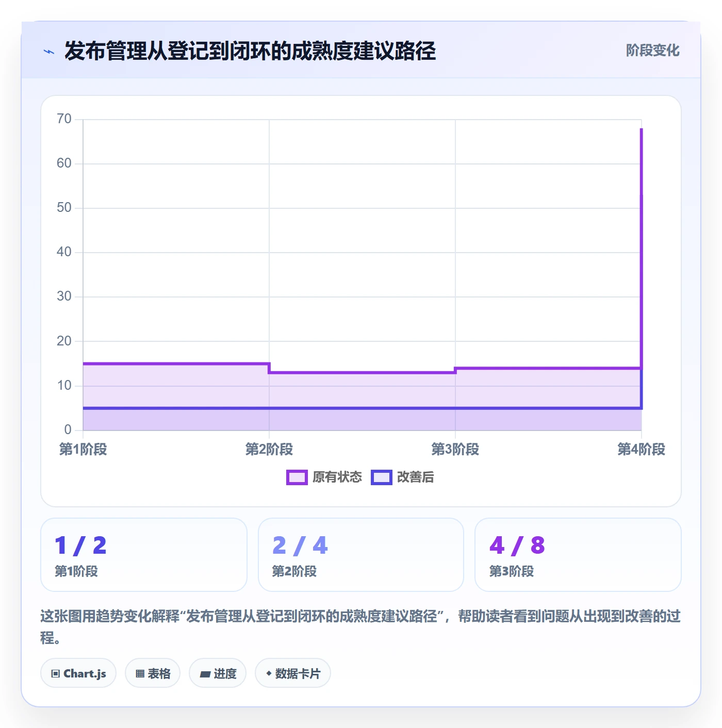This screenshot has width=722, height=728.
Task: Click the chart title 发布管理从登记到闭环的成熟度建议路径
Action: [250, 51]
